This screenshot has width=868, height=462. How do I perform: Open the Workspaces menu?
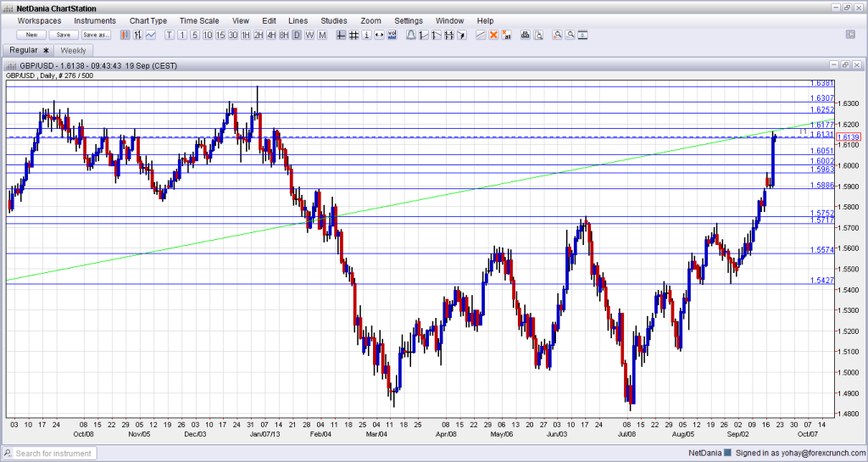[39, 20]
